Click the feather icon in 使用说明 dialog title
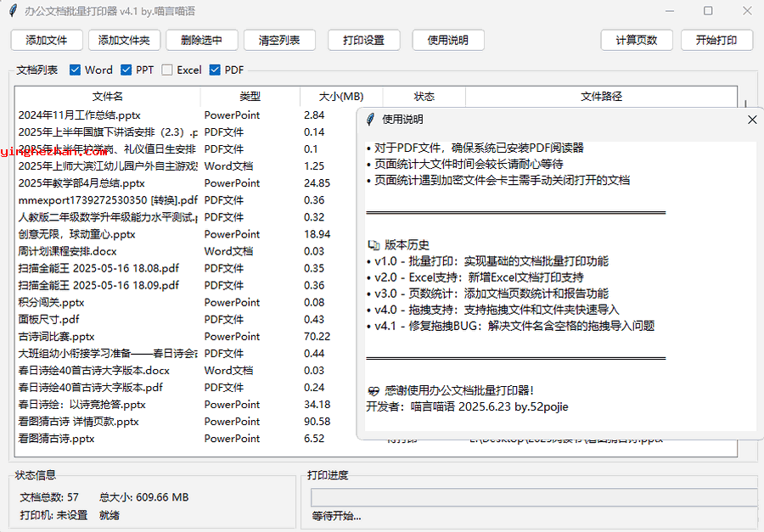 (x=370, y=120)
